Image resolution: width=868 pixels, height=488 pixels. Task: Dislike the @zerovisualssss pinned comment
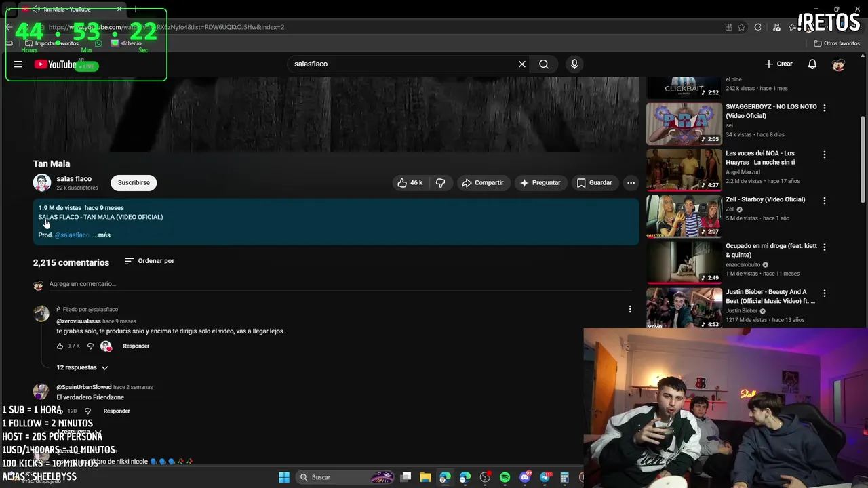click(x=90, y=346)
